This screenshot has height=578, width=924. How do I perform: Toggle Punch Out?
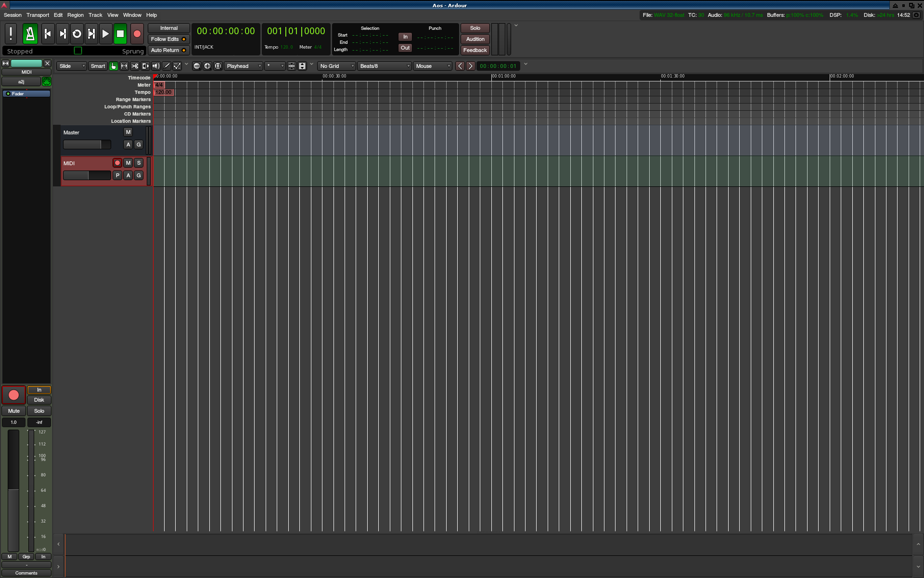tap(405, 48)
